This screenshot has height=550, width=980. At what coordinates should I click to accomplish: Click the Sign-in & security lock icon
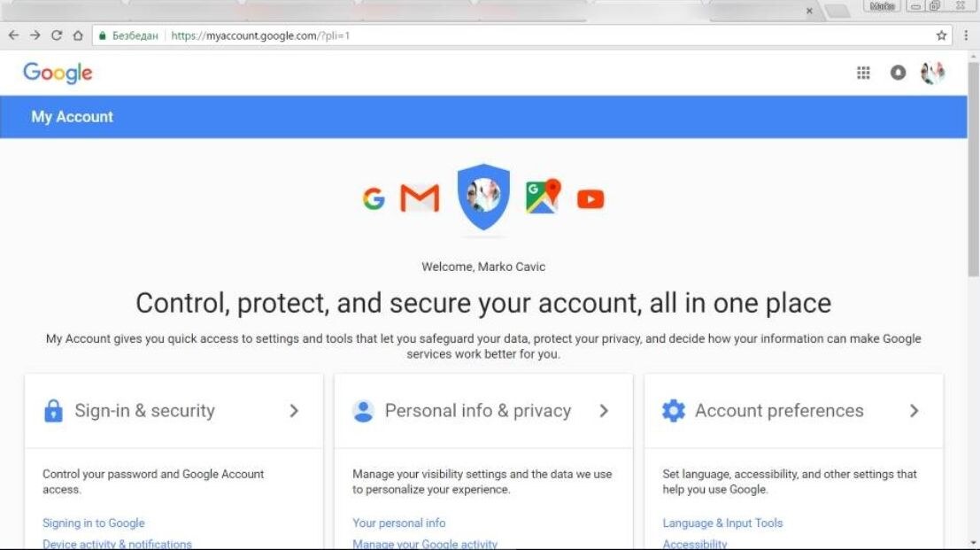[x=51, y=410]
